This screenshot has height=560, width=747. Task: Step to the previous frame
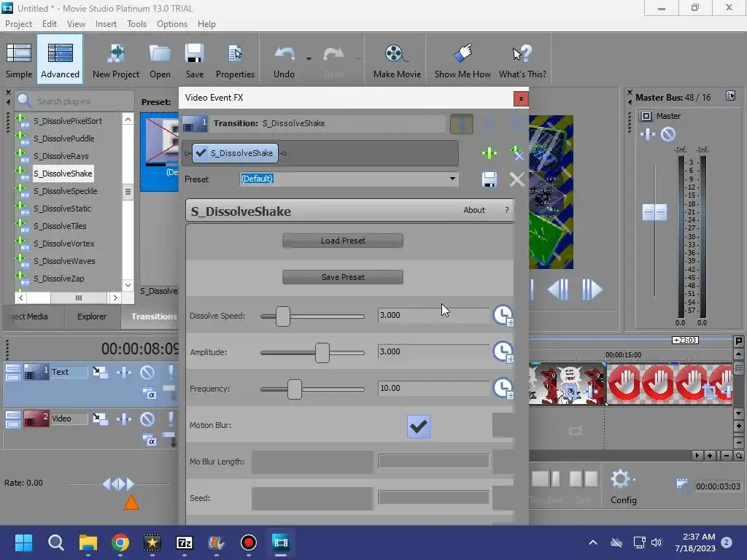558,289
